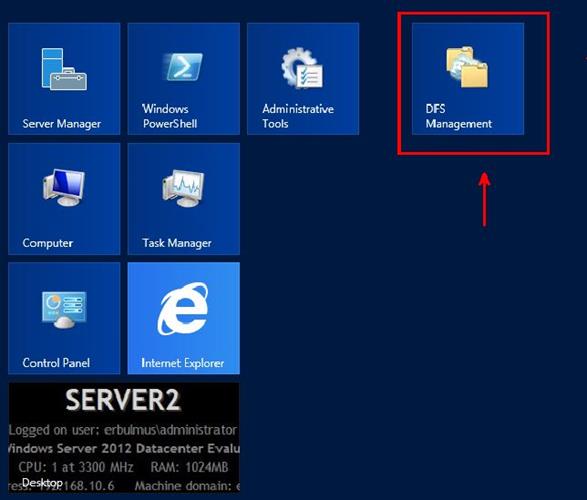Launch Task Manager tile

(x=183, y=199)
